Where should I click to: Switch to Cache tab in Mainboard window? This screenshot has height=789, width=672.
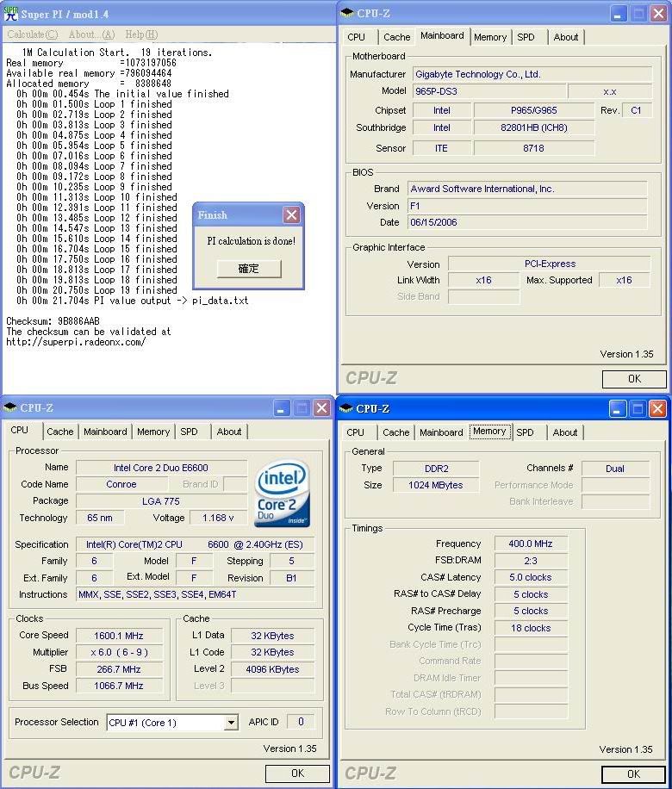point(396,37)
